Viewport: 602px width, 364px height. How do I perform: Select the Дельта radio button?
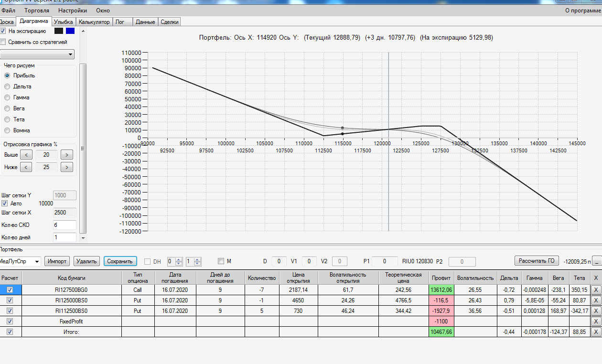click(x=7, y=86)
